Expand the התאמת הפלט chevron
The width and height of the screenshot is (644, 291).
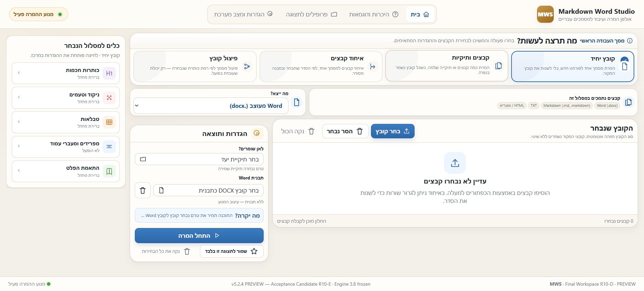(19, 170)
